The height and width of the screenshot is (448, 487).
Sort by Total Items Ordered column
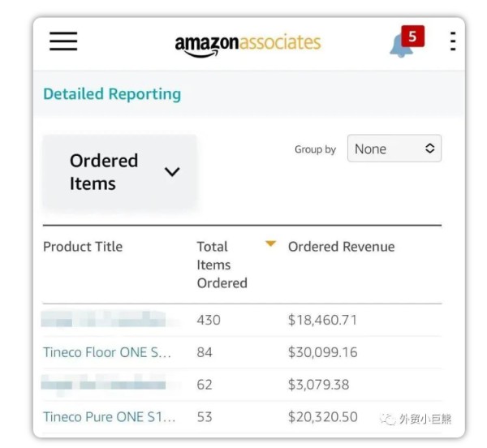click(x=222, y=265)
